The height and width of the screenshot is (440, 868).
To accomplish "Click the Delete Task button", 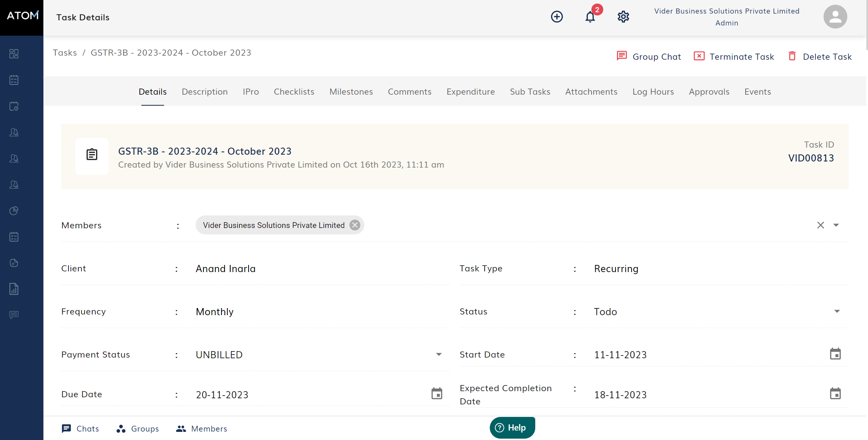I will [x=819, y=57].
